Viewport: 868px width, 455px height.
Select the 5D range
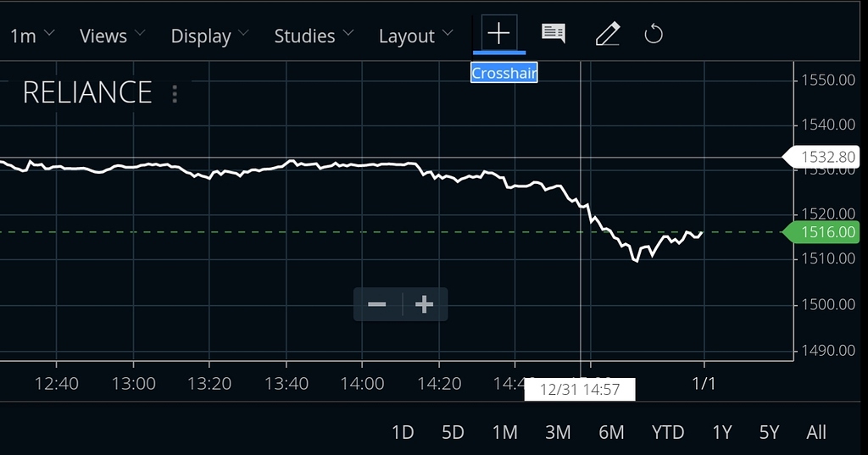click(453, 432)
